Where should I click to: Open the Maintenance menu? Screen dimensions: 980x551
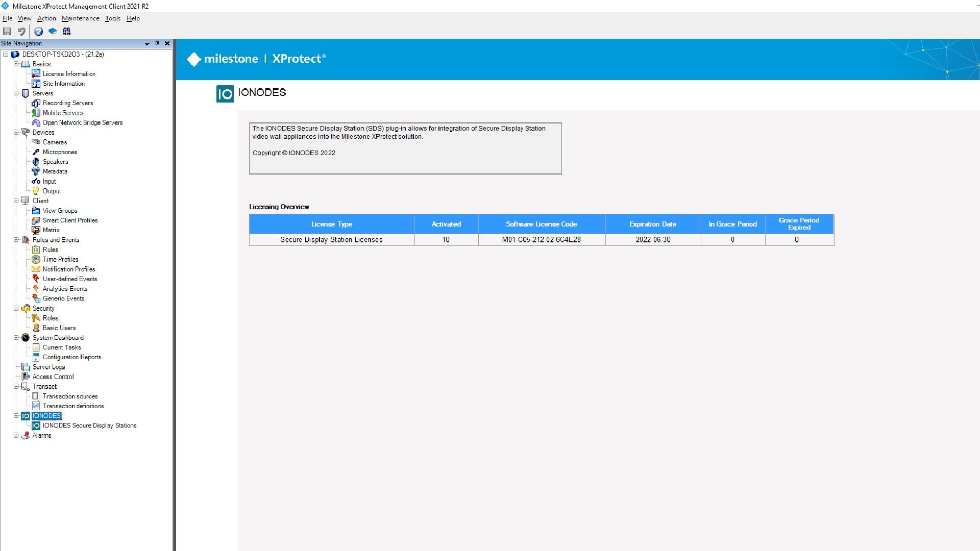pyautogui.click(x=81, y=18)
